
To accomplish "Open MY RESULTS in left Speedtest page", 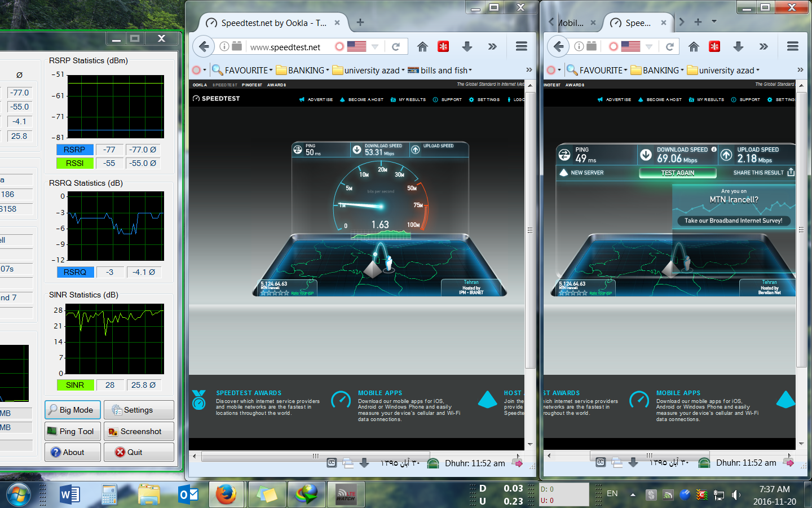I will [x=408, y=99].
